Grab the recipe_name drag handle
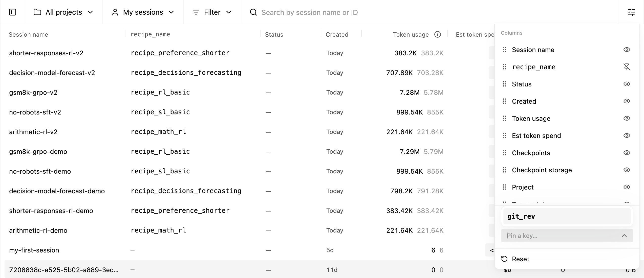Image resolution: width=644 pixels, height=278 pixels. tap(504, 67)
